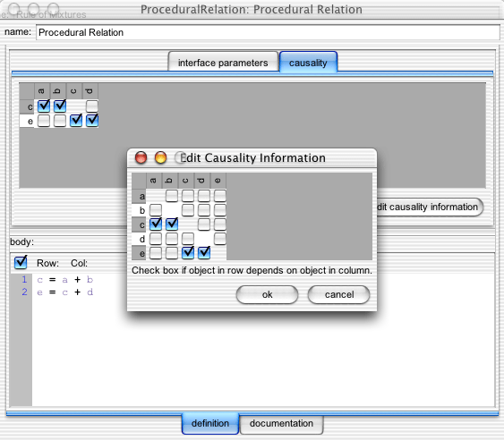Open the documentation tab
The width and height of the screenshot is (504, 440).
click(x=282, y=423)
